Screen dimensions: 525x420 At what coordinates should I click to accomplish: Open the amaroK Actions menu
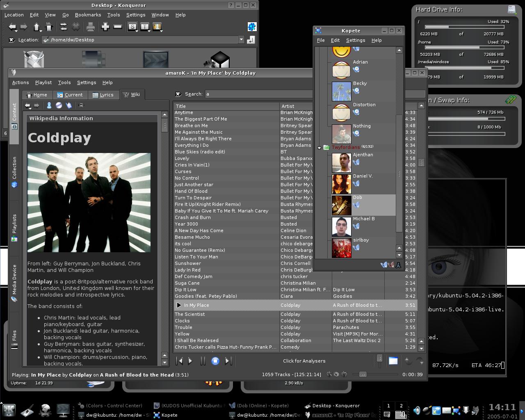(x=21, y=82)
